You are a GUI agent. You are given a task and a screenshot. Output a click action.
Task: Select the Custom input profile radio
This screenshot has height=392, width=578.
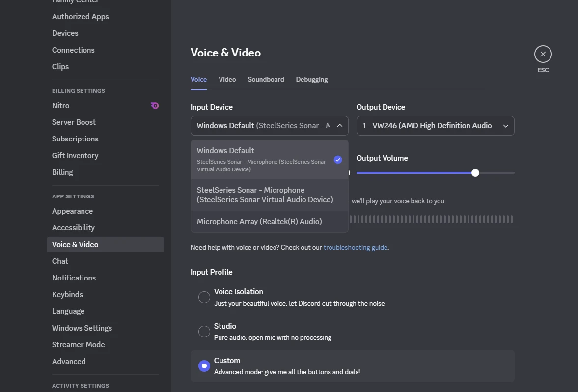coord(204,366)
